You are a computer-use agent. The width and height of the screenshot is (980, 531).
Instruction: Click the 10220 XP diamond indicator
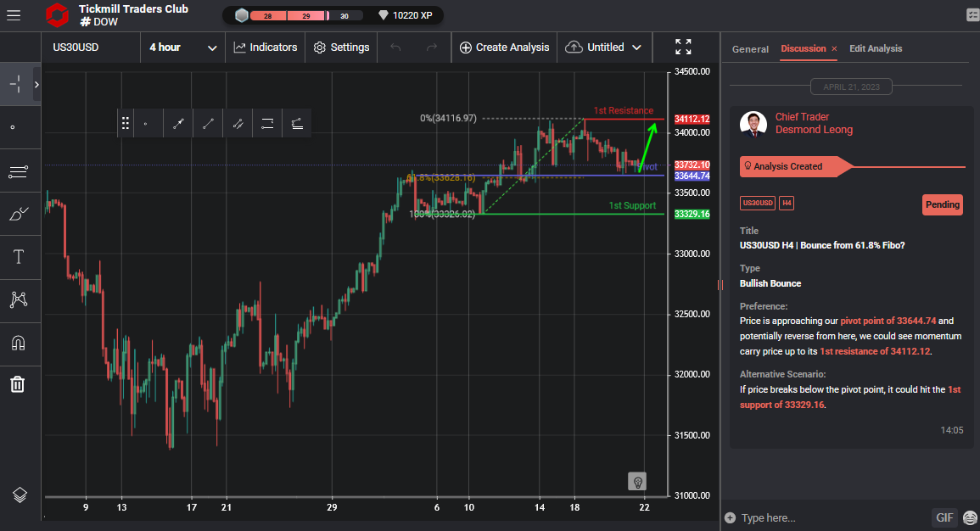pyautogui.click(x=406, y=15)
